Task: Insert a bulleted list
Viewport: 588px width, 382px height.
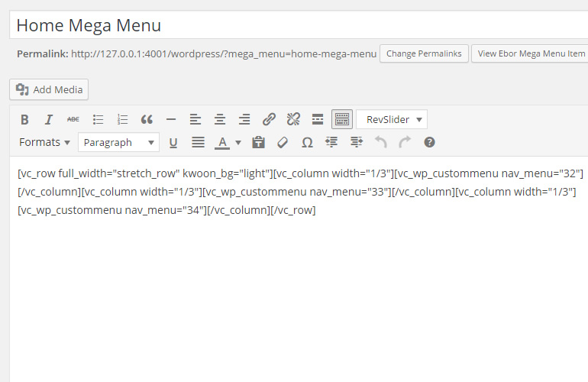Action: (x=98, y=120)
